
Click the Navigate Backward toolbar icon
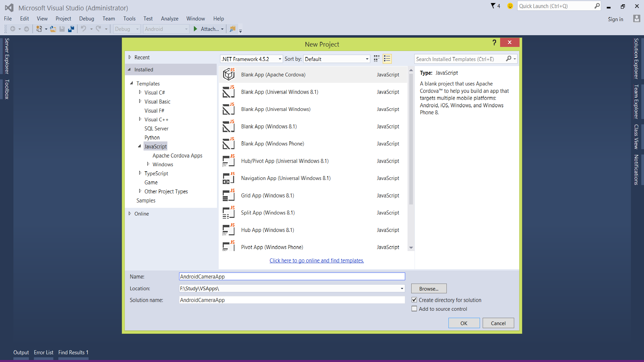pyautogui.click(x=13, y=29)
